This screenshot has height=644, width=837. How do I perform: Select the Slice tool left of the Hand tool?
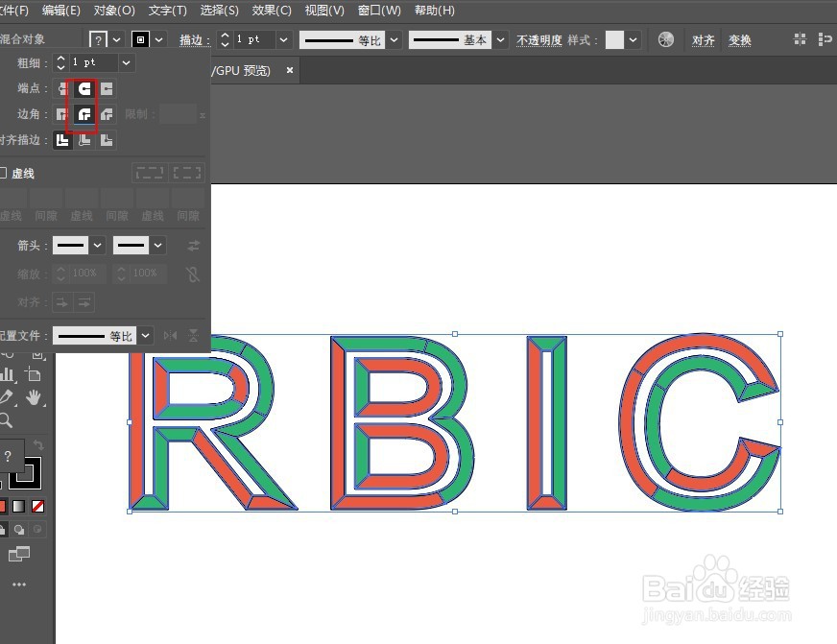8,397
